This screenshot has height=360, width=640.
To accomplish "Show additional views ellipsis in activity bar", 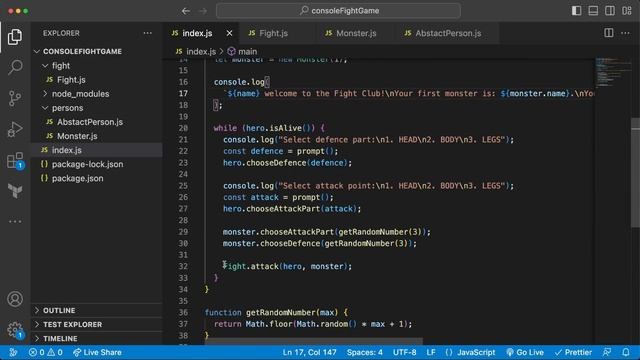I will 15,221.
